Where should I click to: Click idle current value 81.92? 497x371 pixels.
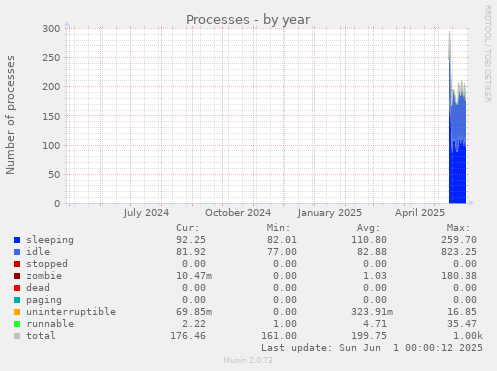191,252
